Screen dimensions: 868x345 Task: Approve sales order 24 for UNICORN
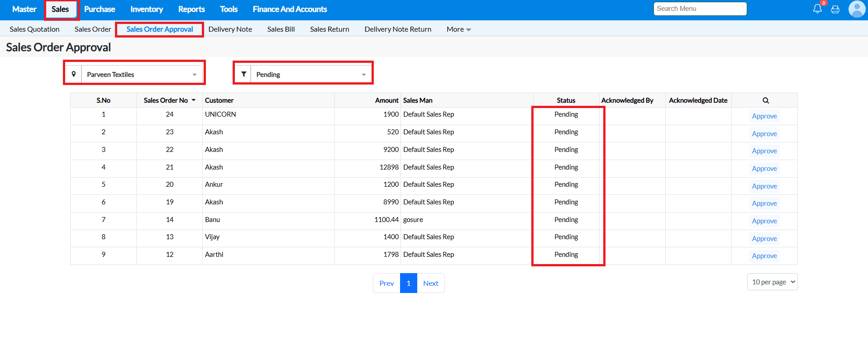(x=764, y=116)
